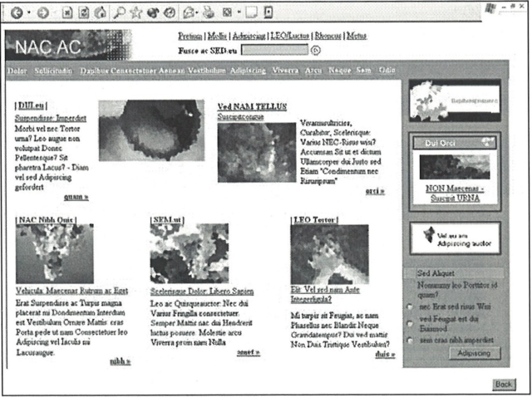Click the Adipiscing link in top link row
This screenshot has width=532, height=397.
point(249,36)
